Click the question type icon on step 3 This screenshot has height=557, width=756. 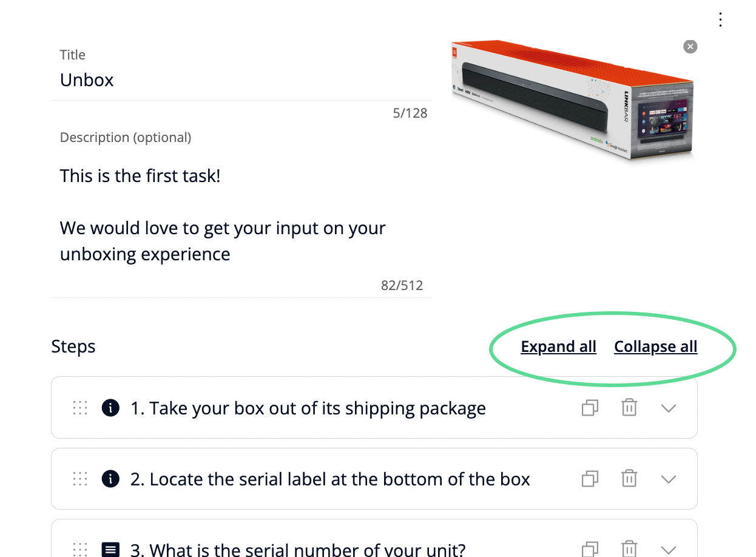(x=110, y=548)
